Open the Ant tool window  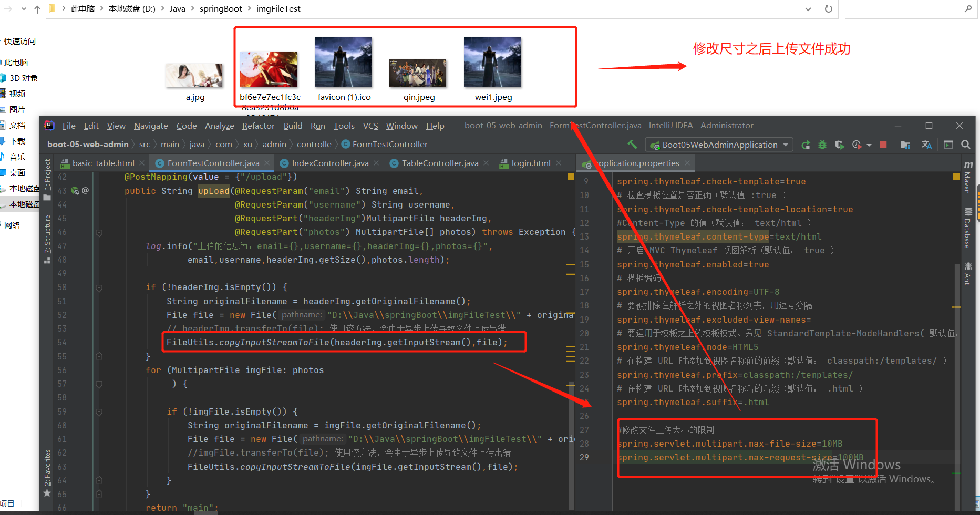pyautogui.click(x=967, y=273)
